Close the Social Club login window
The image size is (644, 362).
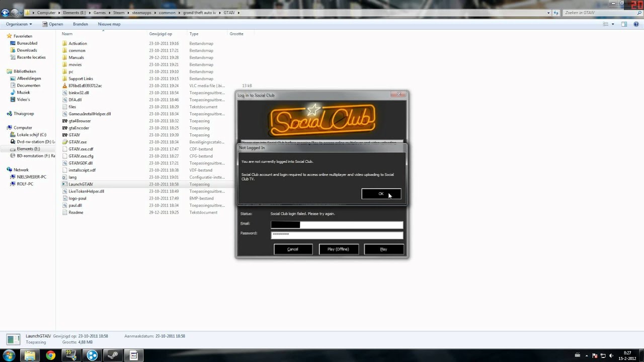(399, 94)
